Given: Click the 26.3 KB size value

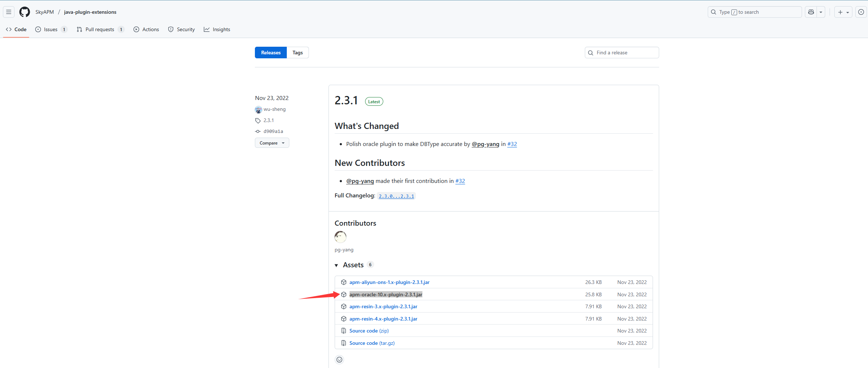Looking at the screenshot, I should 593,282.
